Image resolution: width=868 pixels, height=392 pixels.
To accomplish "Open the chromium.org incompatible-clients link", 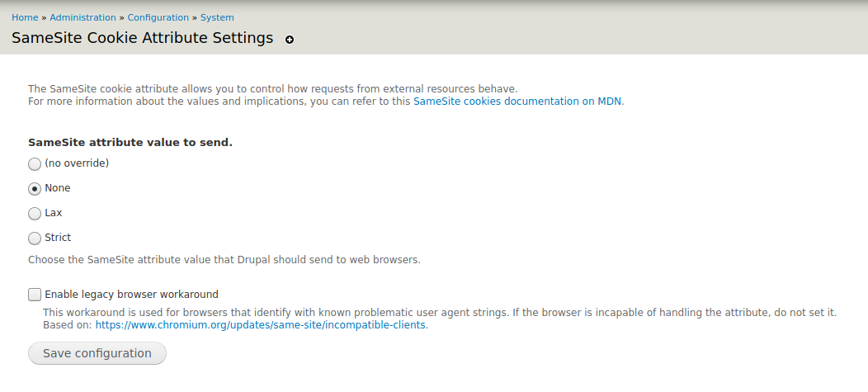I will click(261, 325).
